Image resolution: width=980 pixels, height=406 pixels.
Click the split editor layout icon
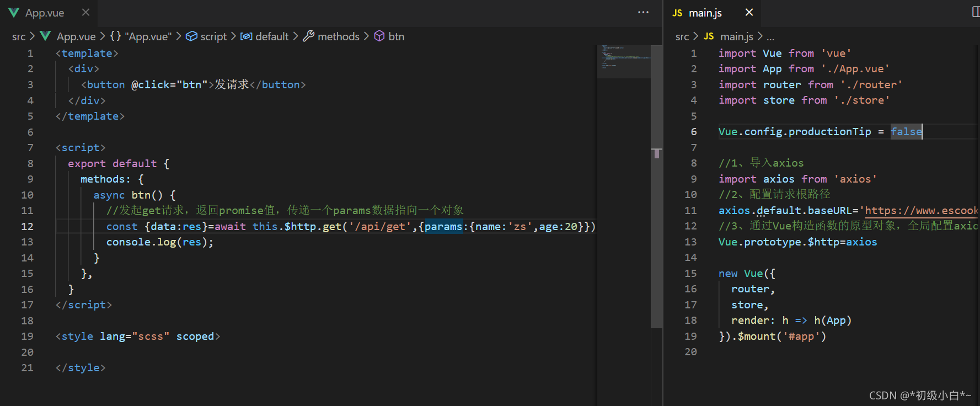976,12
